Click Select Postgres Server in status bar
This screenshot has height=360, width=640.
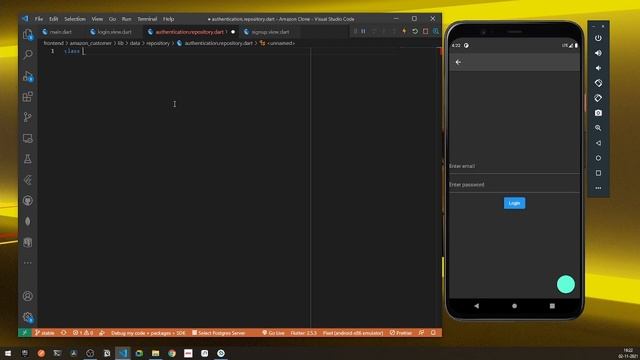pos(219,333)
